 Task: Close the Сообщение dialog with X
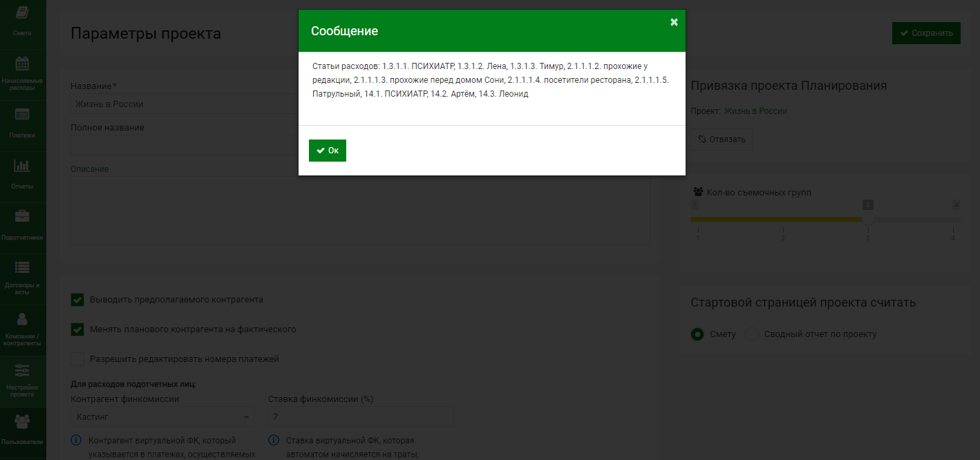[x=674, y=22]
